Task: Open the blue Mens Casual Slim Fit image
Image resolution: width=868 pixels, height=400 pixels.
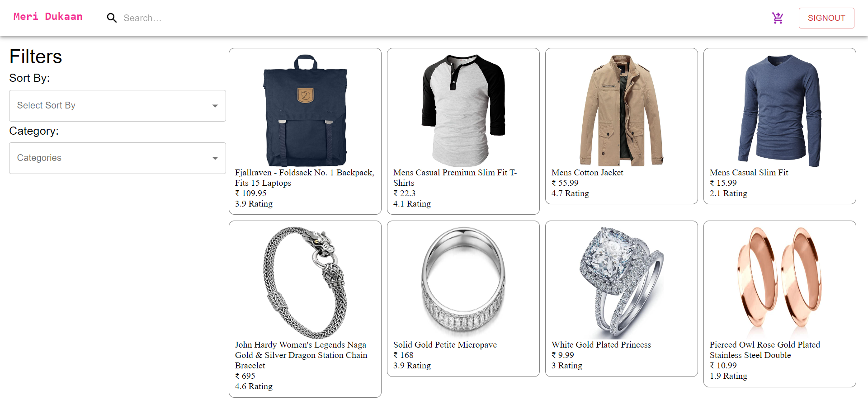Action: tap(780, 111)
